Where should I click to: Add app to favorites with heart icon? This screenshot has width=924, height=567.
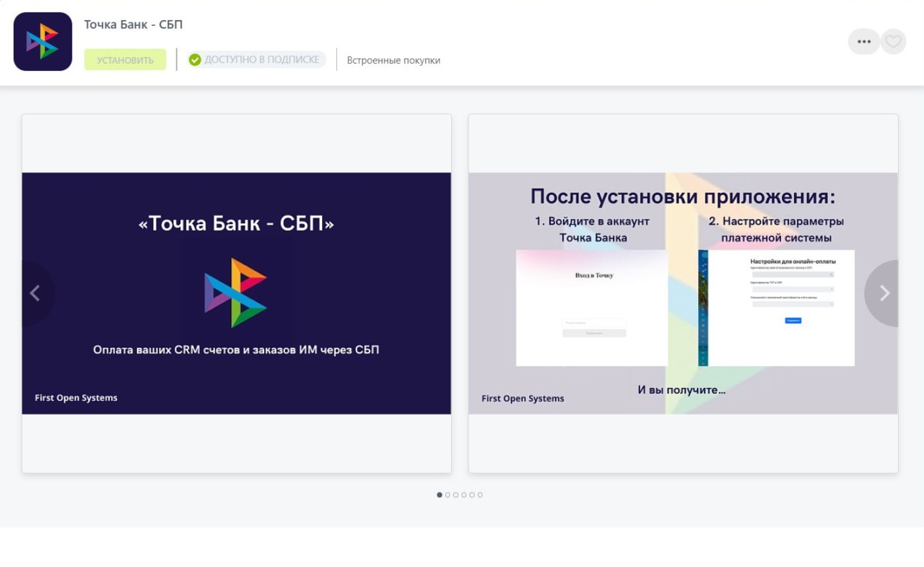coord(893,42)
